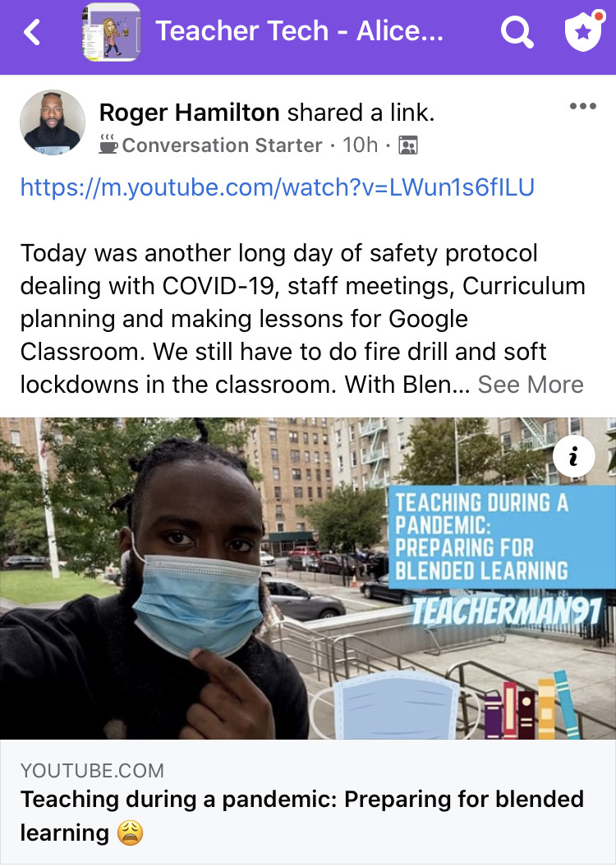Tap the TEACHERMAN91 text on thumbnail
Viewport: 616px width, 867px height.
507,612
